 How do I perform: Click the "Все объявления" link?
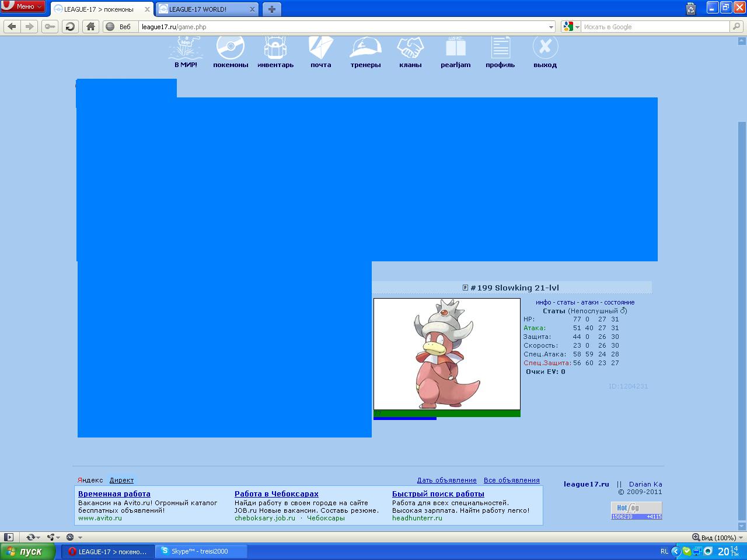click(512, 480)
